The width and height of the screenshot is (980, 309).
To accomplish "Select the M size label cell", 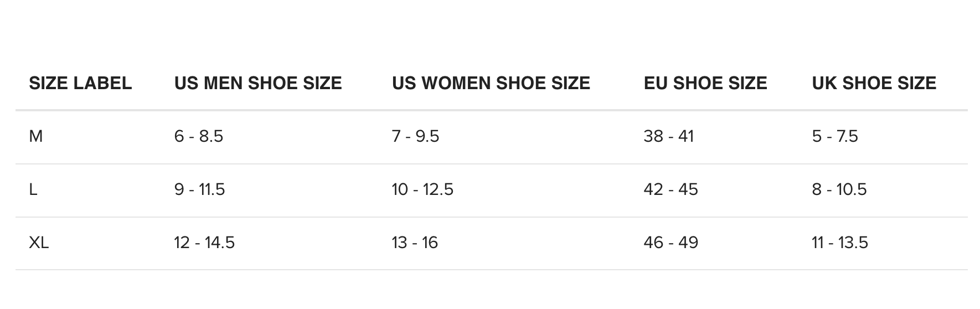I will pyautogui.click(x=36, y=136).
